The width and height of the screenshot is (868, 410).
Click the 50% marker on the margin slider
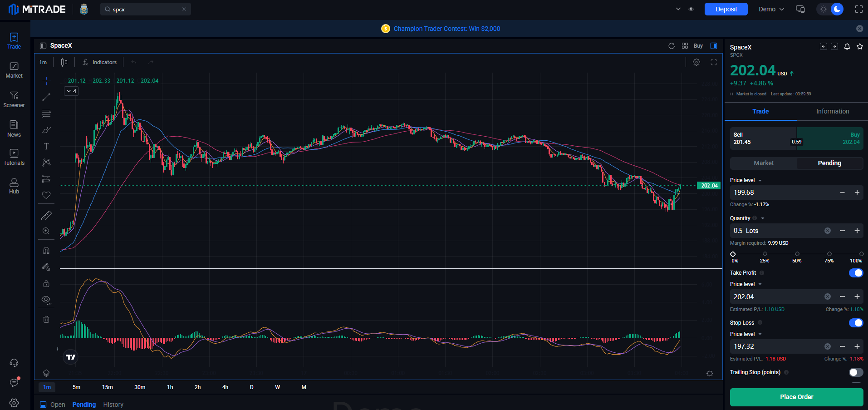point(797,254)
